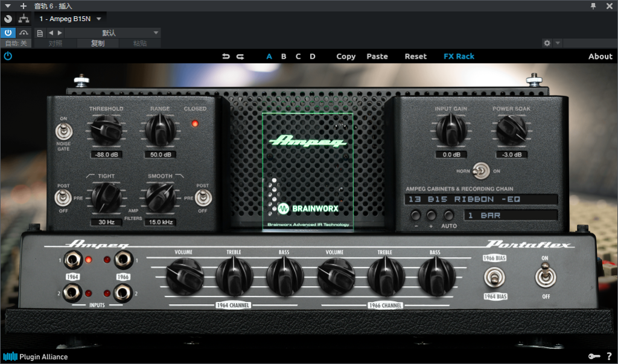Select settings bank D
The height and width of the screenshot is (364, 618).
[313, 56]
